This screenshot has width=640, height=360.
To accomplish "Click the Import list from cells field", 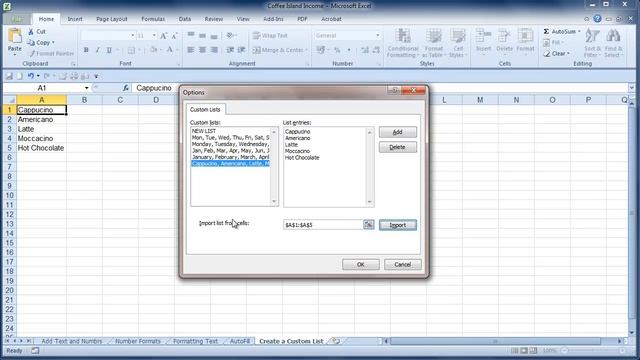I will [323, 224].
